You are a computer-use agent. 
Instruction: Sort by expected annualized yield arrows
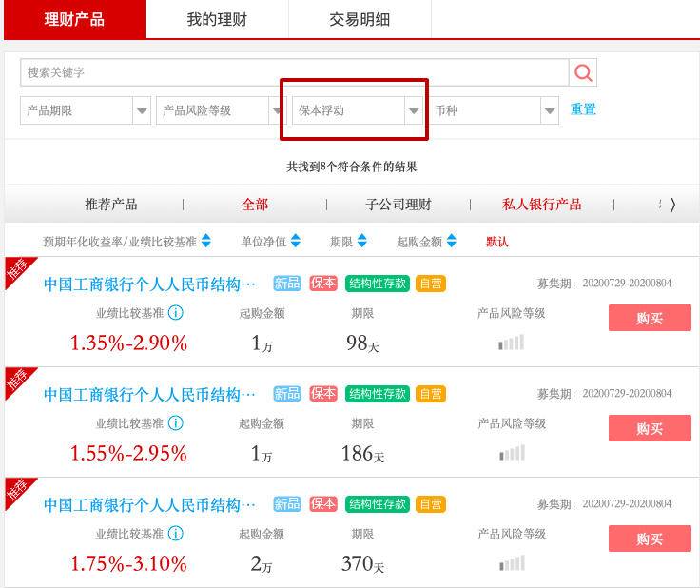(x=205, y=241)
